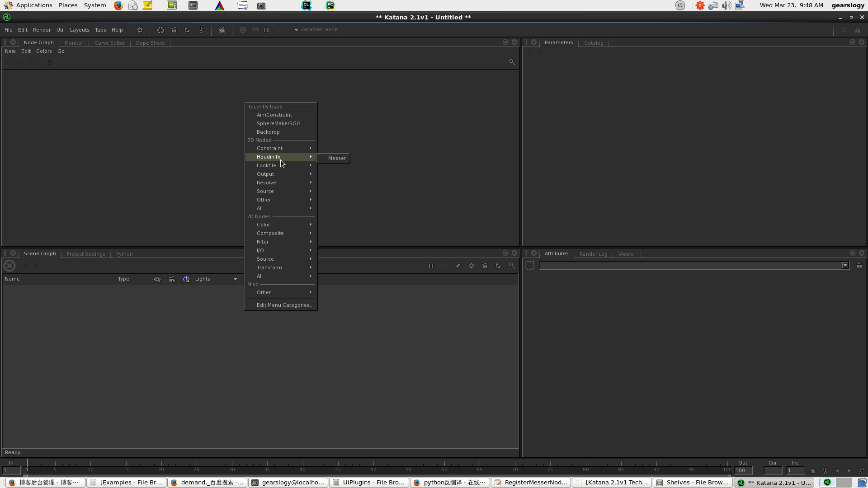Image resolution: width=868 pixels, height=488 pixels.
Task: Switch to the Monitor tab
Action: coord(74,43)
